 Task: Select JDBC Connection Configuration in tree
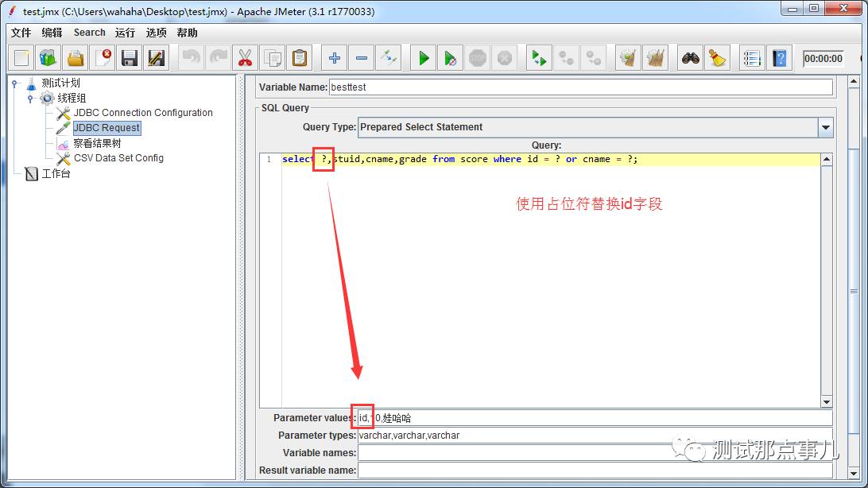[143, 113]
